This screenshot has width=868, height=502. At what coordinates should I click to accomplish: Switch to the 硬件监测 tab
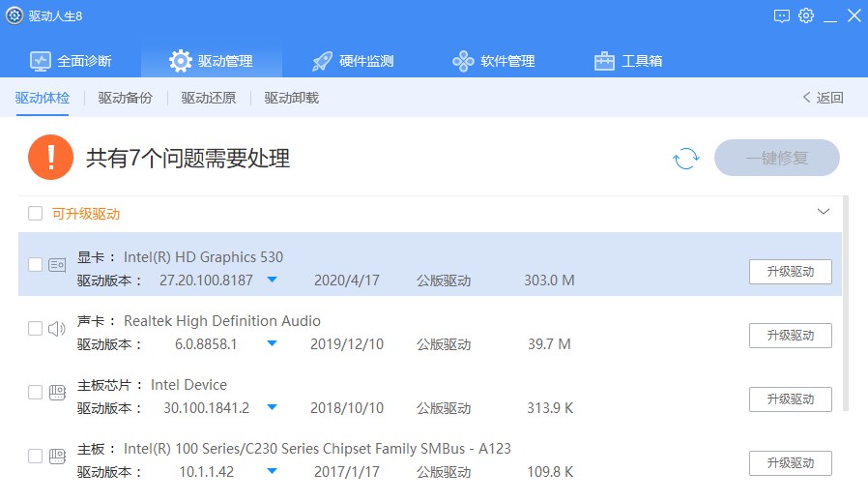pos(353,61)
